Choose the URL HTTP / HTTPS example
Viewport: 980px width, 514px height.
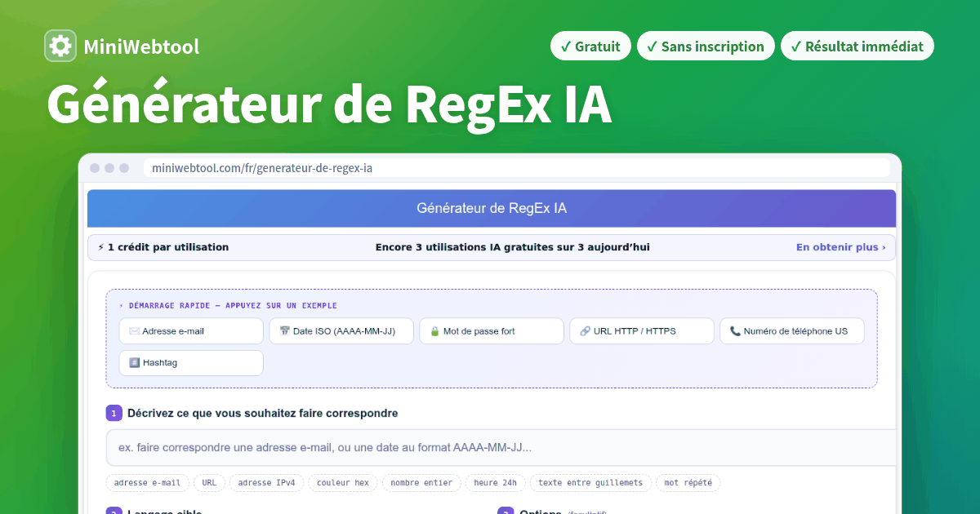(642, 331)
